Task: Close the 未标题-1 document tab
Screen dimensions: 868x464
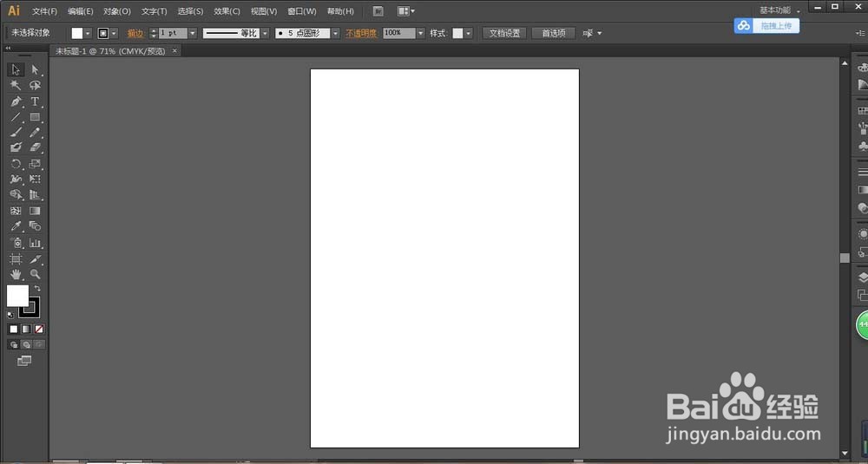Action: coord(174,50)
